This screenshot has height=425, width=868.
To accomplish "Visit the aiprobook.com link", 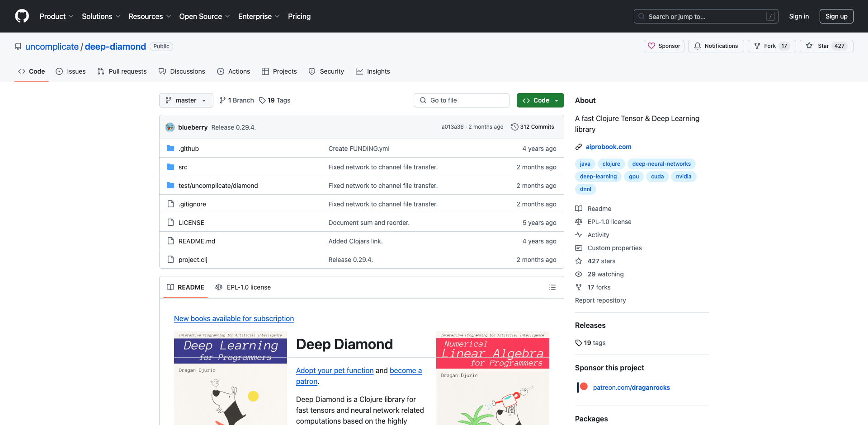I will tap(609, 147).
